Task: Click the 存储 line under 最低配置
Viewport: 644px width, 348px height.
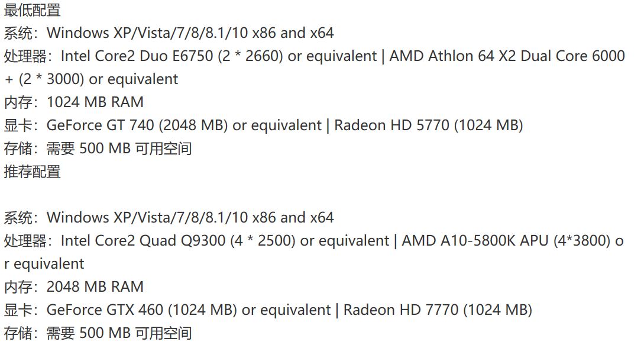Action: pos(98,149)
